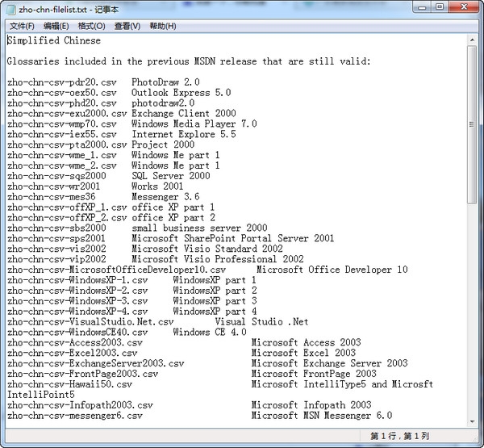Open the 文件(F) menu
484x448 pixels.
22,26
